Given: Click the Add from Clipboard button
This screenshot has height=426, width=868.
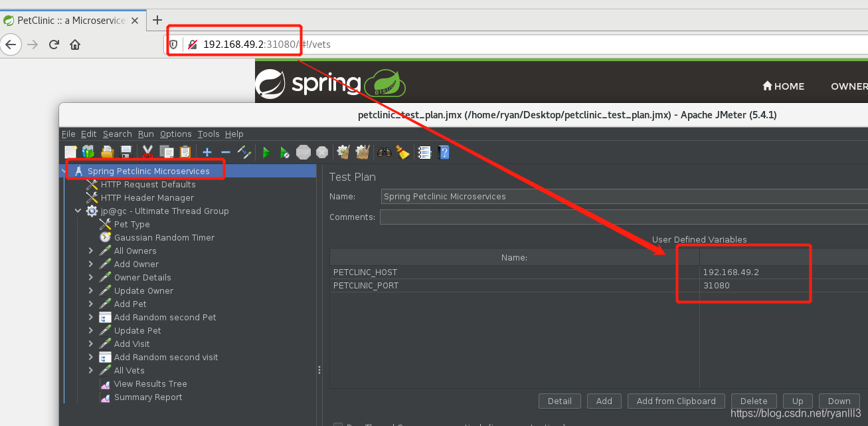Looking at the screenshot, I should point(676,401).
